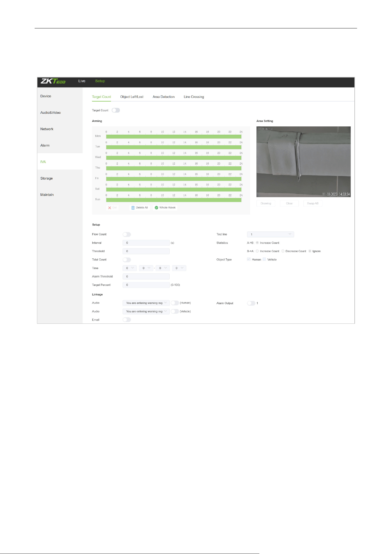Open the Human audio message dropdown

(146, 303)
